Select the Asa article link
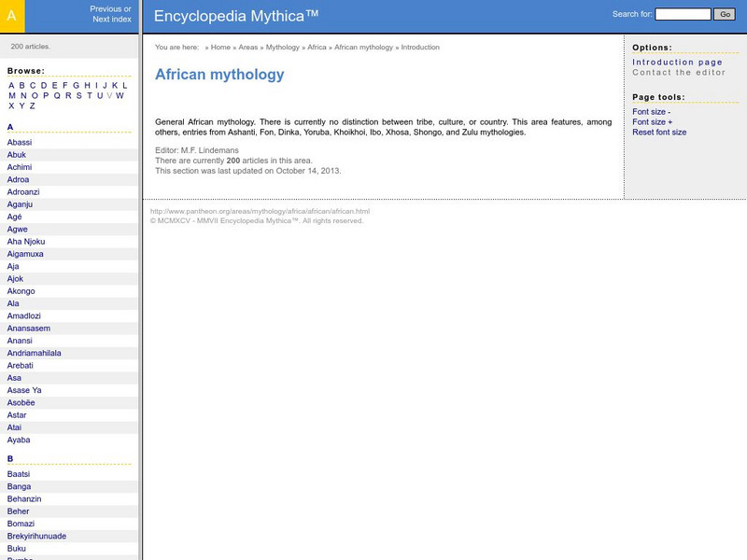 click(14, 378)
